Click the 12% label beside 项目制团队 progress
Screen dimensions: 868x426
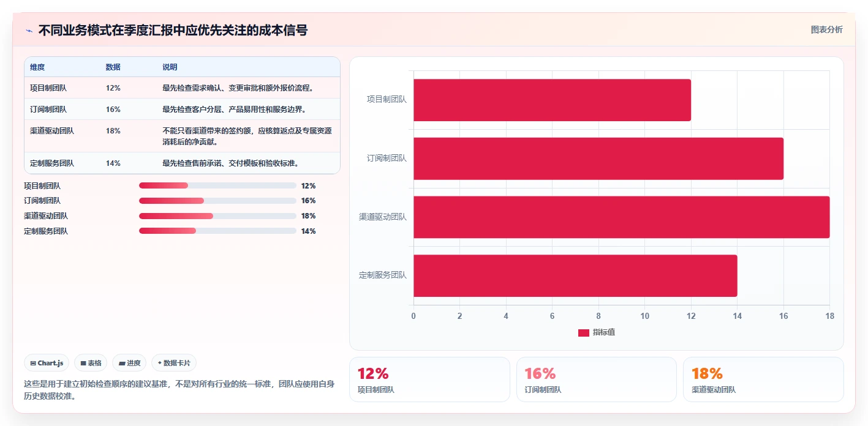[x=308, y=185]
